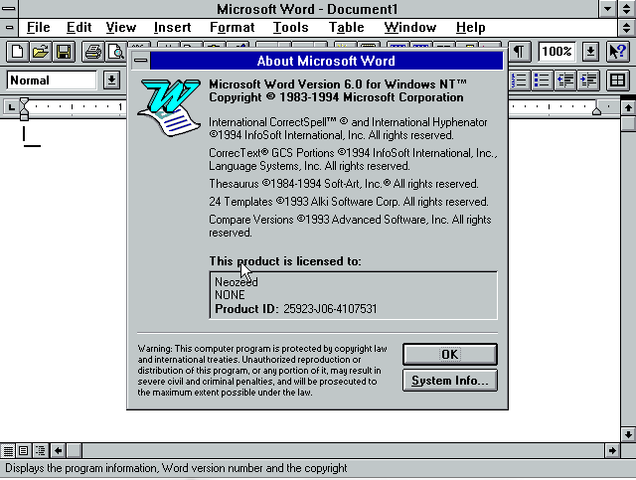Screen dimensions: 636x480
Task: Open the View menu
Action: pyautogui.click(x=121, y=28)
